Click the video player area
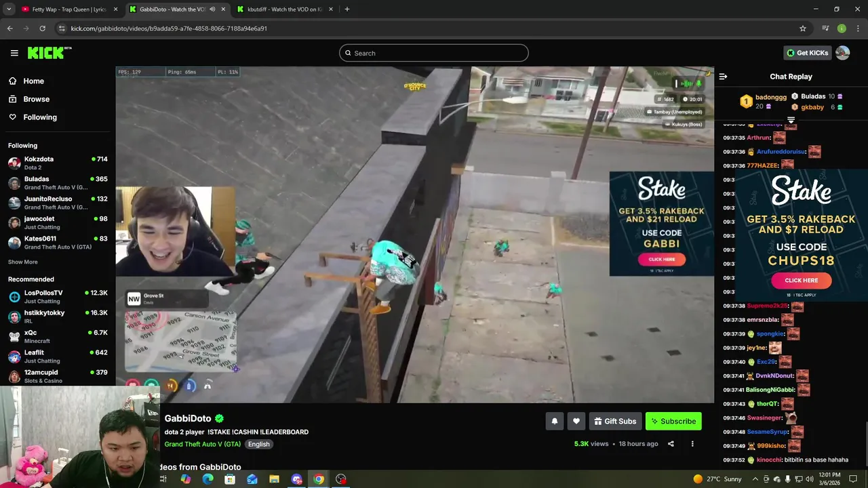868x488 pixels. tap(414, 235)
